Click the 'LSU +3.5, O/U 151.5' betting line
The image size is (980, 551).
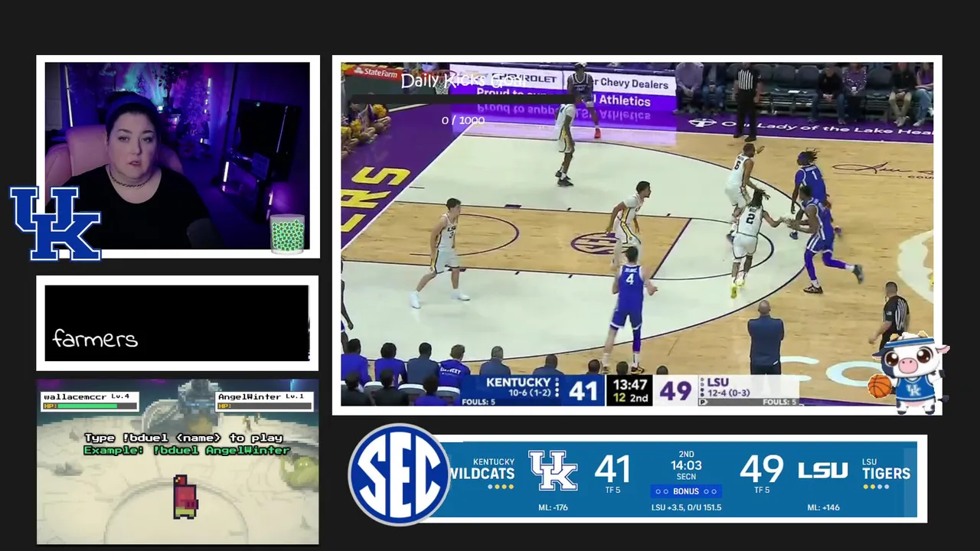[x=686, y=507]
